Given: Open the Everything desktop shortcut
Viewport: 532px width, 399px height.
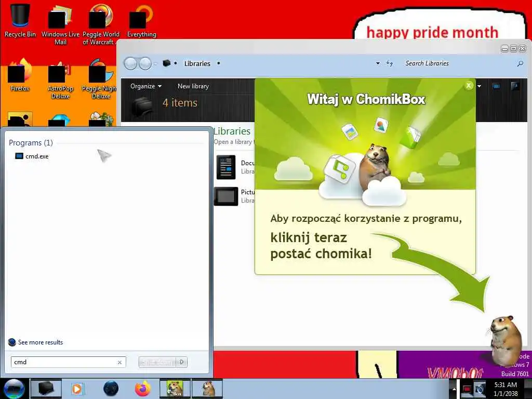Looking at the screenshot, I should coord(141,20).
